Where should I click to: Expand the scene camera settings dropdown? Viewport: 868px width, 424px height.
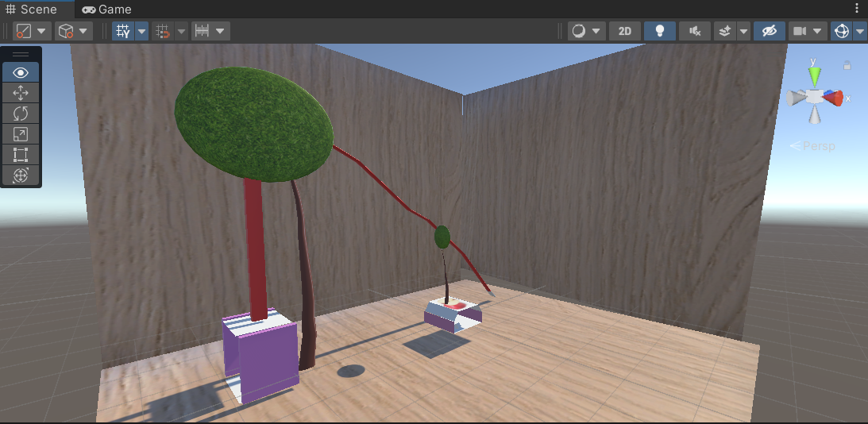pos(816,31)
